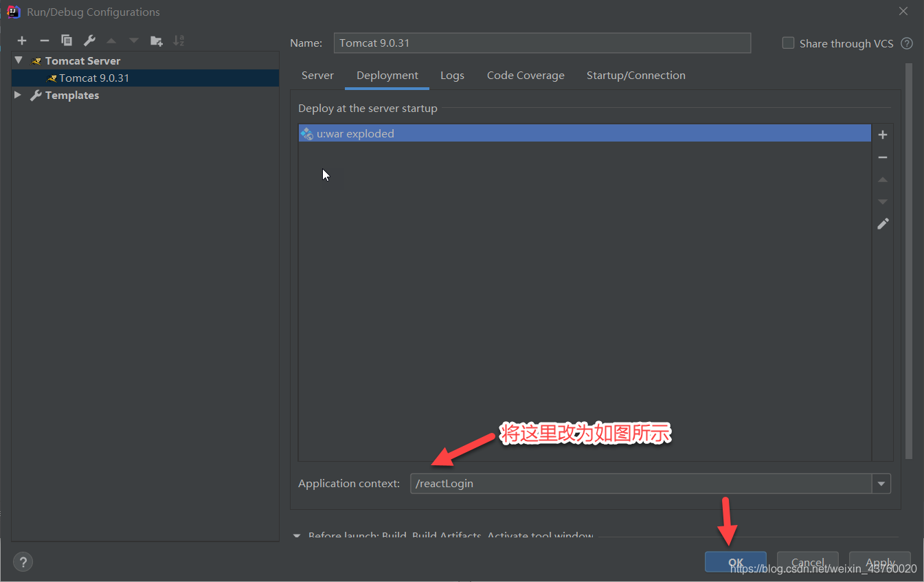Create new folder icon in toolbar
924x582 pixels.
157,41
